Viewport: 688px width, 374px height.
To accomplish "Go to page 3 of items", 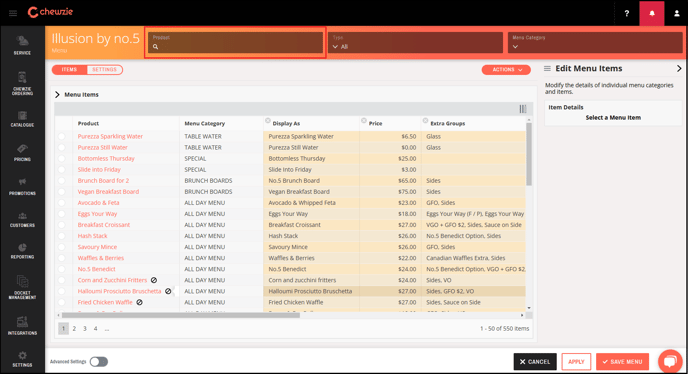I will click(85, 328).
